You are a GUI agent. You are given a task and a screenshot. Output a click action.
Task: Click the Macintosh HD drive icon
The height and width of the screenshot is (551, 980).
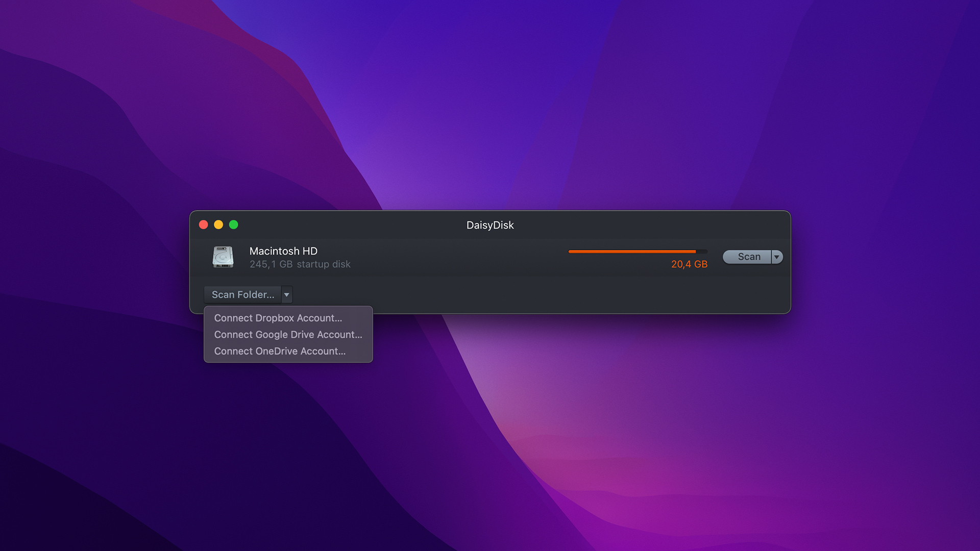click(x=223, y=257)
